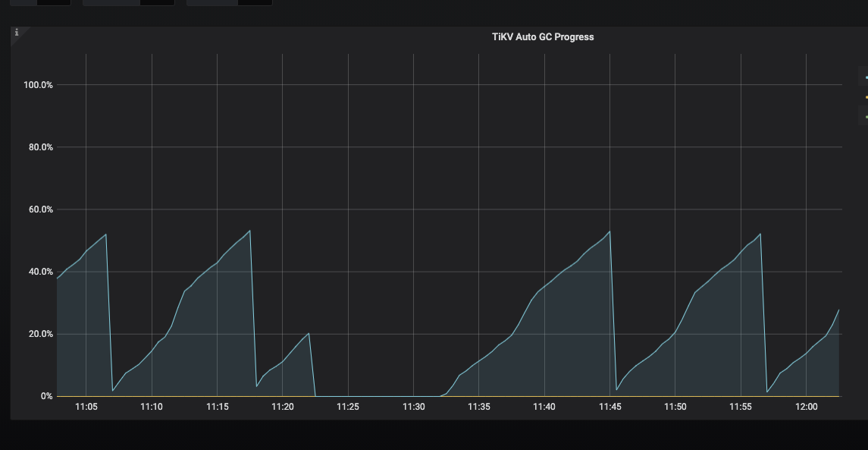868x450 pixels.
Task: Click the 20.0% y-axis label
Action: pyautogui.click(x=40, y=334)
